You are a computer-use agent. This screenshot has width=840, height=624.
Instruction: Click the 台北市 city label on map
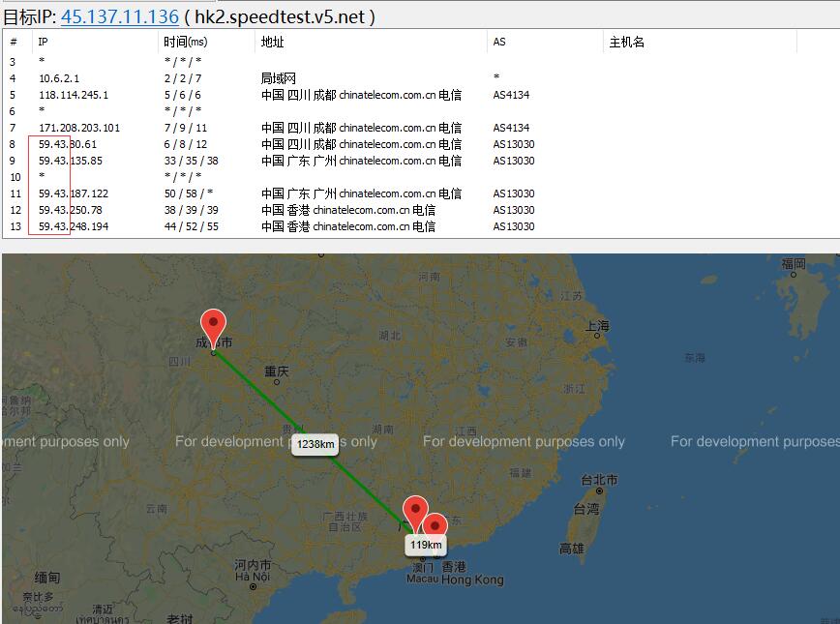coord(599,480)
